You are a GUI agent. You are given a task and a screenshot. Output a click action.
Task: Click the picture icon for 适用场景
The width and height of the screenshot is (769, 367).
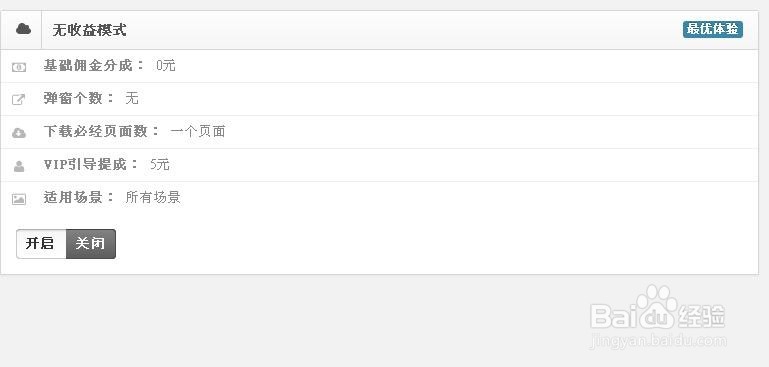[x=19, y=199]
